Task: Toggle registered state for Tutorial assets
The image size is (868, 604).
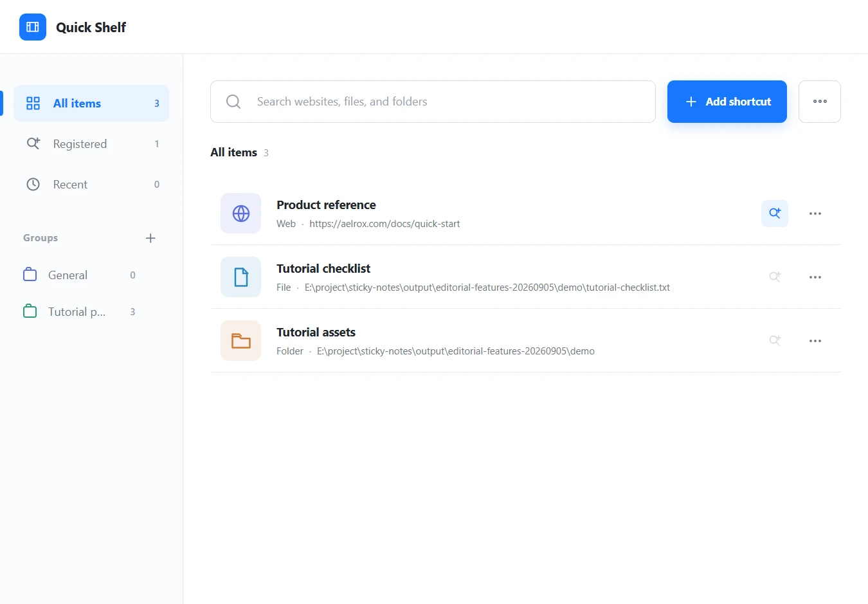Action: 775,341
